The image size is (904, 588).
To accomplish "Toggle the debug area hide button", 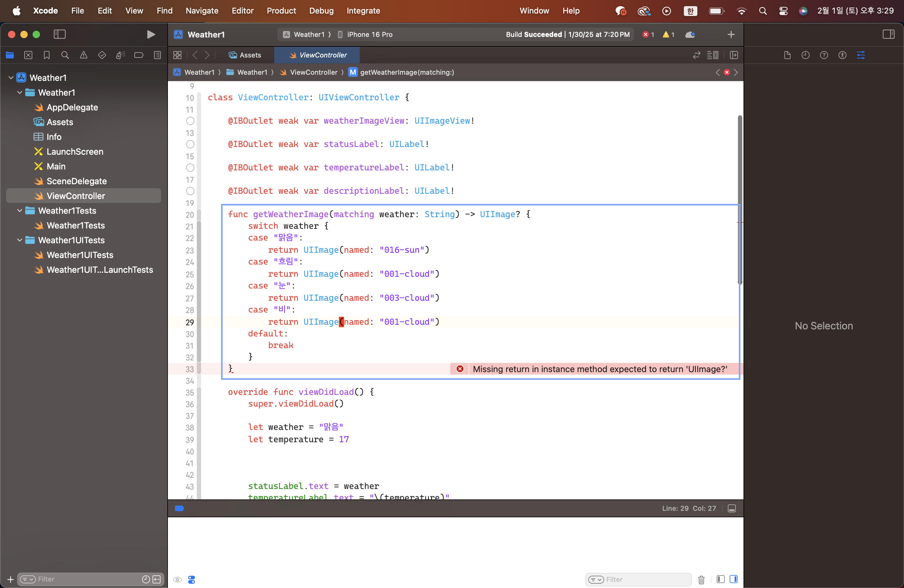I will tap(732, 509).
